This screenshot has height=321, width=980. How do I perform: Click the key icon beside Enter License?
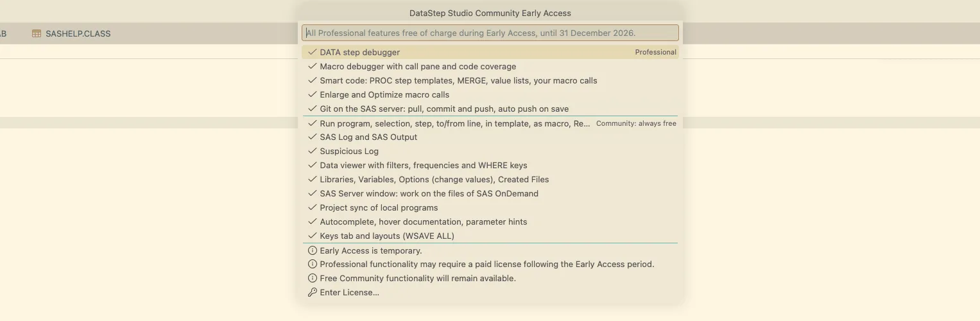(x=313, y=292)
